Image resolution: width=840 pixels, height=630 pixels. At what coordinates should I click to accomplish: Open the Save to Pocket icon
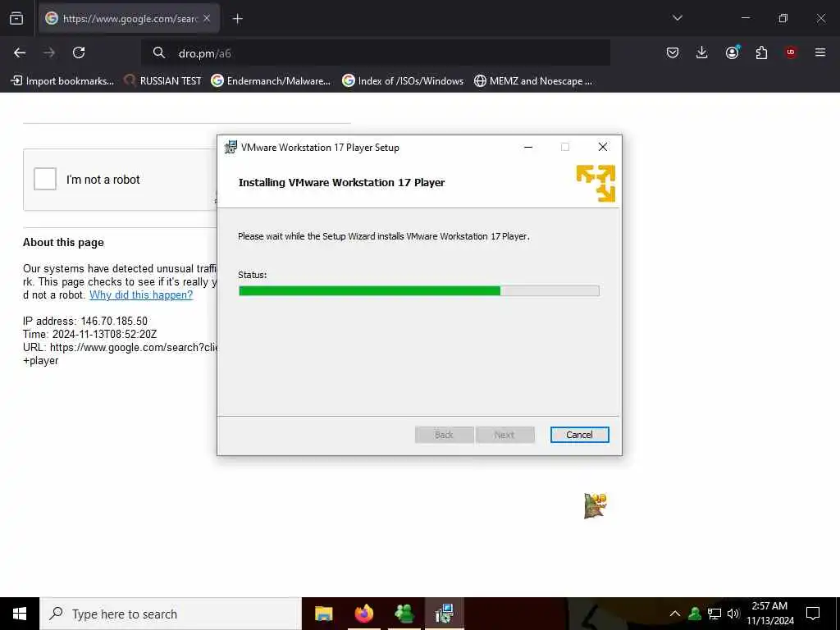(x=673, y=52)
